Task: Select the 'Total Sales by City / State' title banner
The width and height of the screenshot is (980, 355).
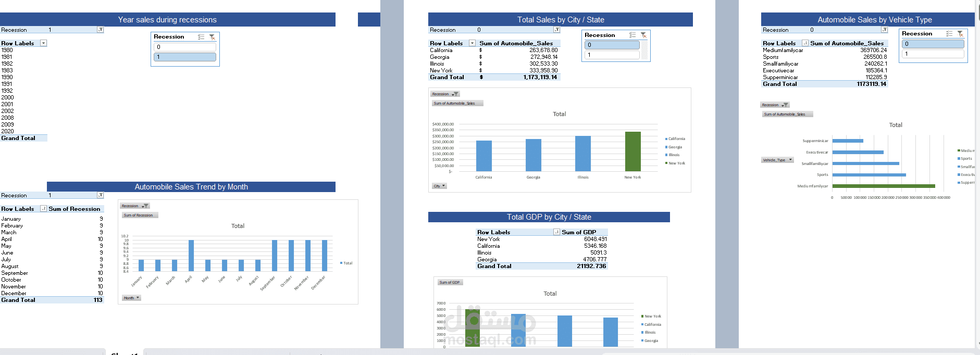Action: (x=561, y=20)
